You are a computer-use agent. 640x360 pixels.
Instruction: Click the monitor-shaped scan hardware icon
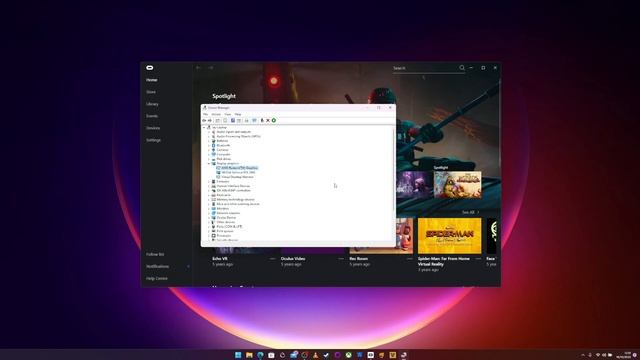click(254, 120)
